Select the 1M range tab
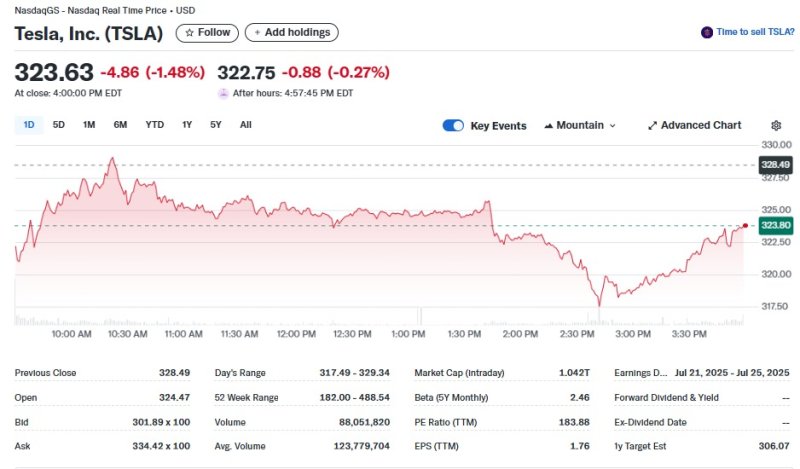 [x=89, y=125]
